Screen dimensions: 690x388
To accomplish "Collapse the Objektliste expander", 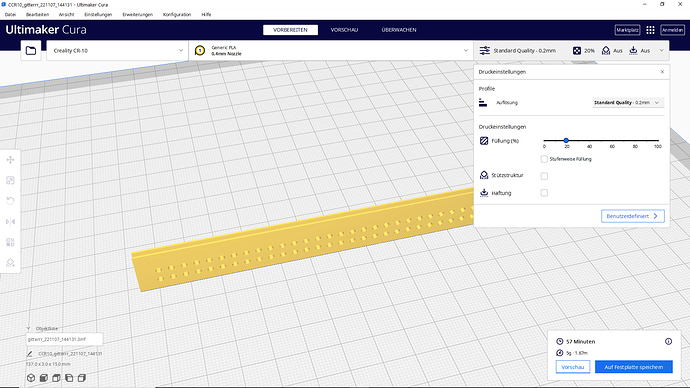I will tap(28, 329).
